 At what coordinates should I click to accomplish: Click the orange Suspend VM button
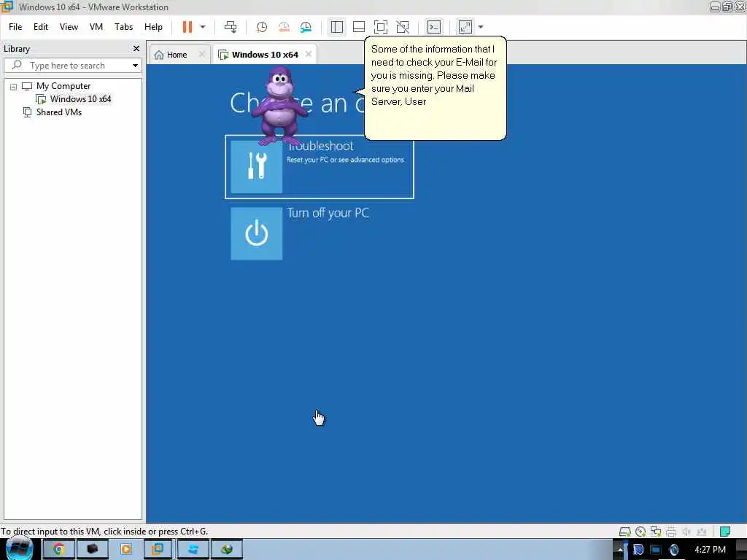(x=187, y=27)
